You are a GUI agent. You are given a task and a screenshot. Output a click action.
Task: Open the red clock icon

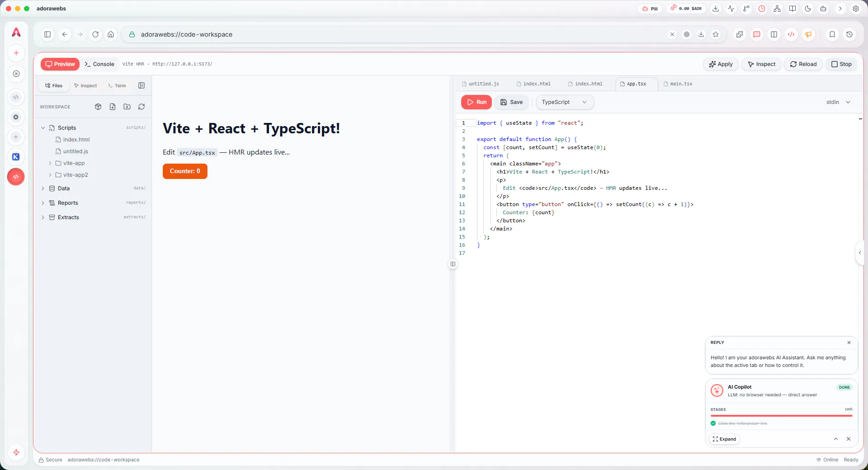click(762, 9)
